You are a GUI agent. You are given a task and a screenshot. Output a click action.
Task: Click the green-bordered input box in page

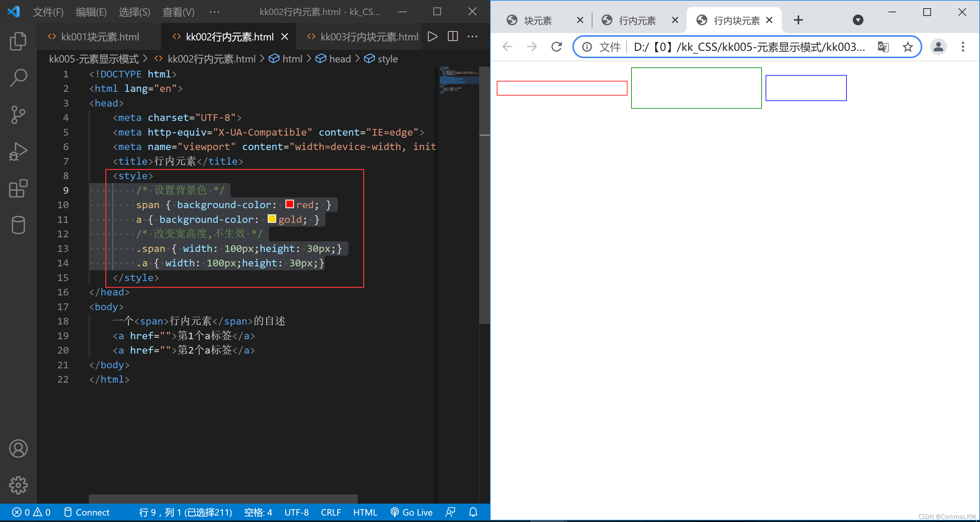coord(696,88)
